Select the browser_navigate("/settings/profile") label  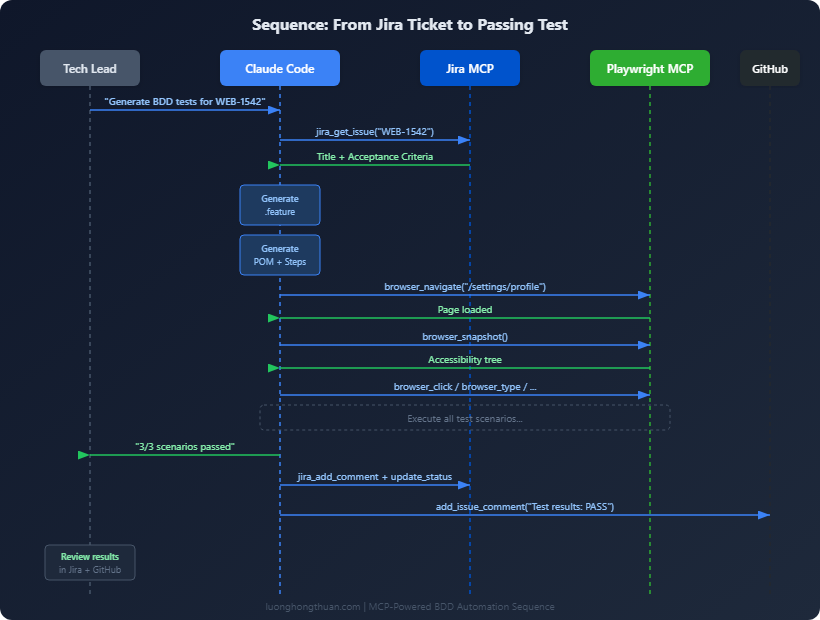[x=465, y=286]
